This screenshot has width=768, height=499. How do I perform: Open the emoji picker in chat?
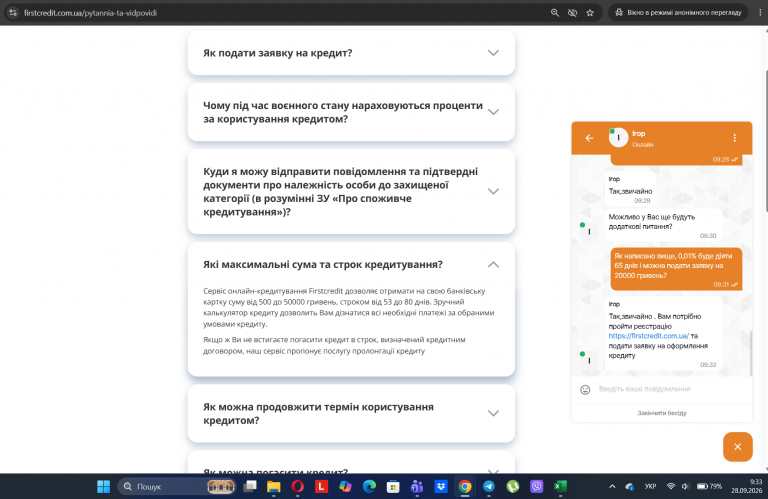click(x=585, y=390)
